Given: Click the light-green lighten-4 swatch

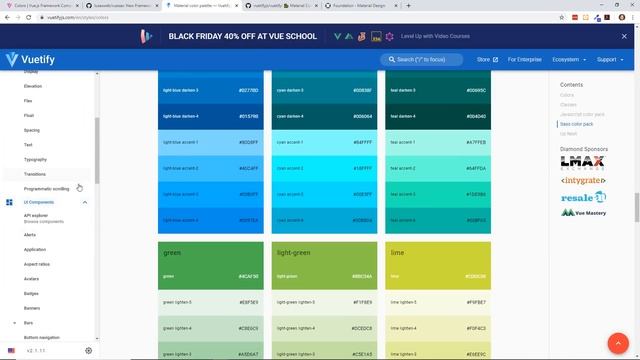Looking at the screenshot, I should 324,329.
